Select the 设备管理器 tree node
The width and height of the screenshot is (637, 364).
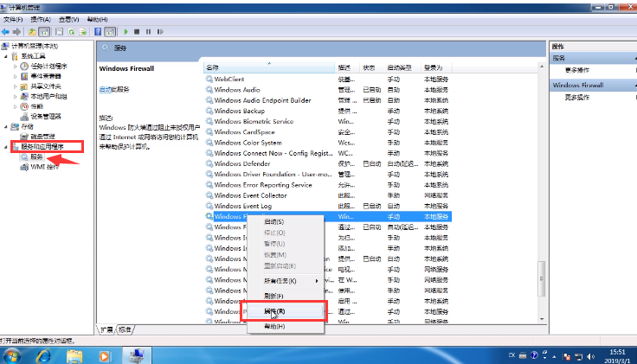coord(46,117)
